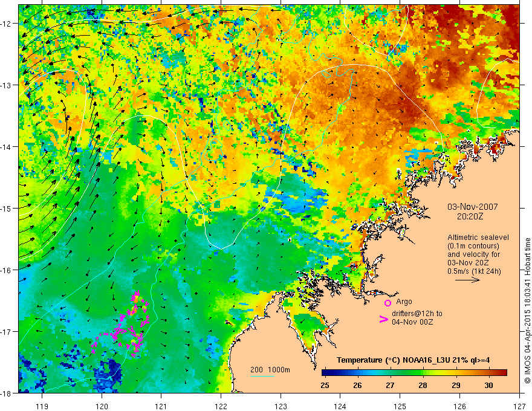Click the '20:20Z' time label
Image resolution: width=532 pixels, height=411 pixels.
pyautogui.click(x=470, y=217)
